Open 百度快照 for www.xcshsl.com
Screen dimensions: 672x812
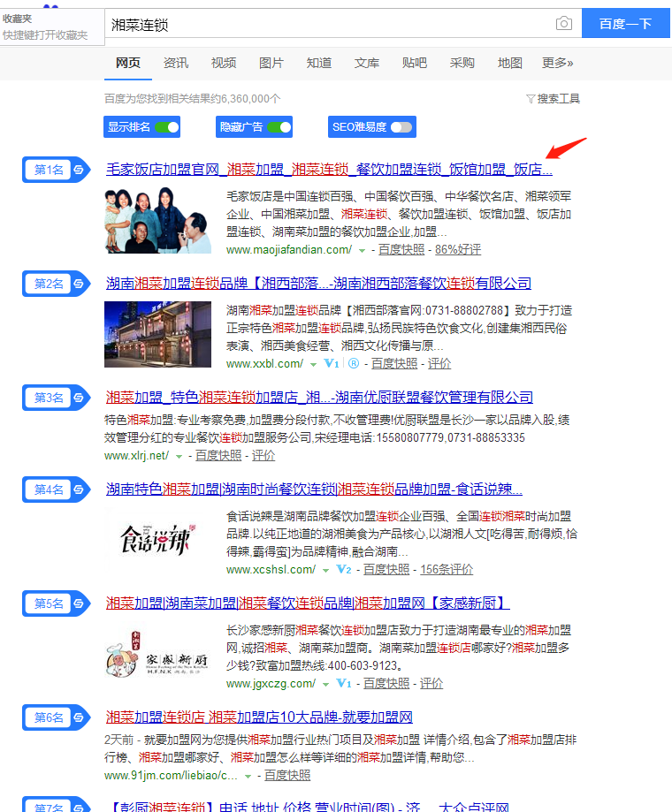pyautogui.click(x=386, y=569)
